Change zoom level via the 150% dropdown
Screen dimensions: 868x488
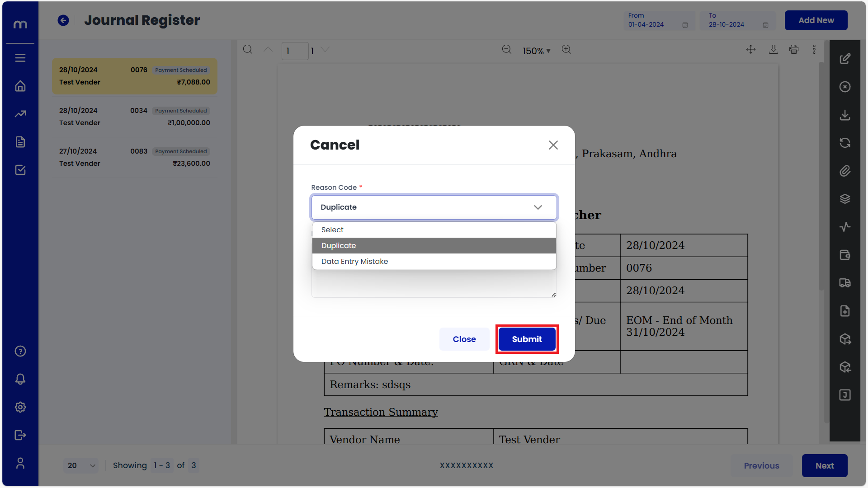(x=536, y=51)
